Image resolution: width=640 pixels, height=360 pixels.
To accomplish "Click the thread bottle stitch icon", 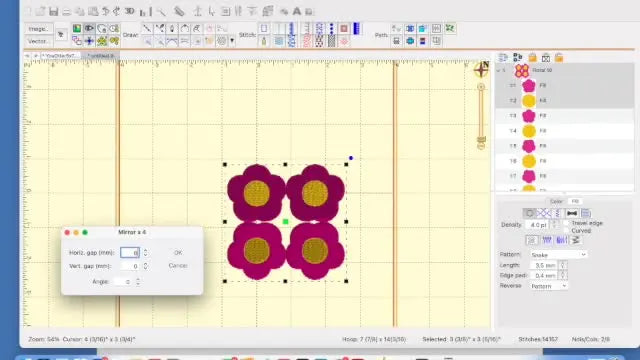I will [264, 41].
